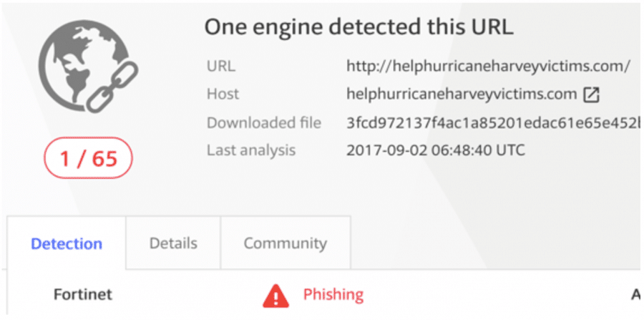Click the Last analysis label
This screenshot has height=320, width=644.
[251, 150]
